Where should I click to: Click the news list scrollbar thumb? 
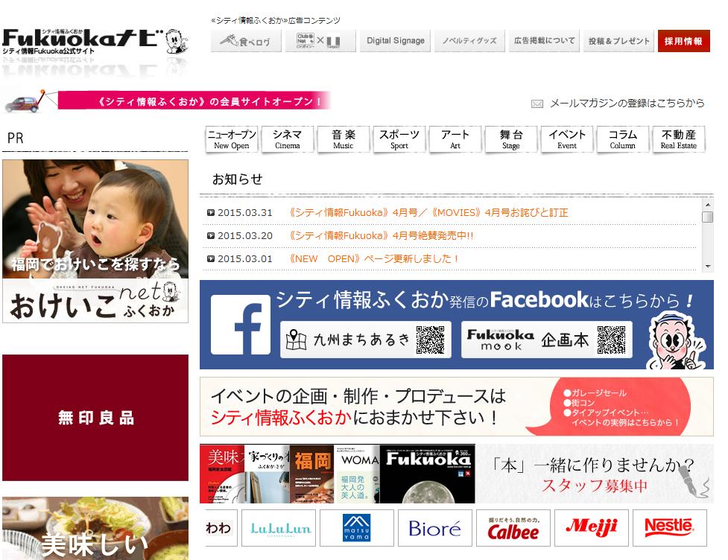708,217
